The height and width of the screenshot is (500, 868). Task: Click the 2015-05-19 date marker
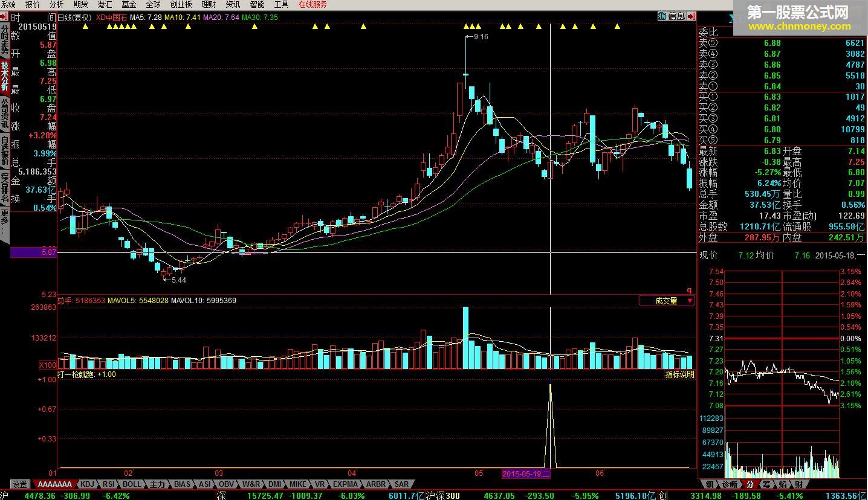pyautogui.click(x=526, y=473)
